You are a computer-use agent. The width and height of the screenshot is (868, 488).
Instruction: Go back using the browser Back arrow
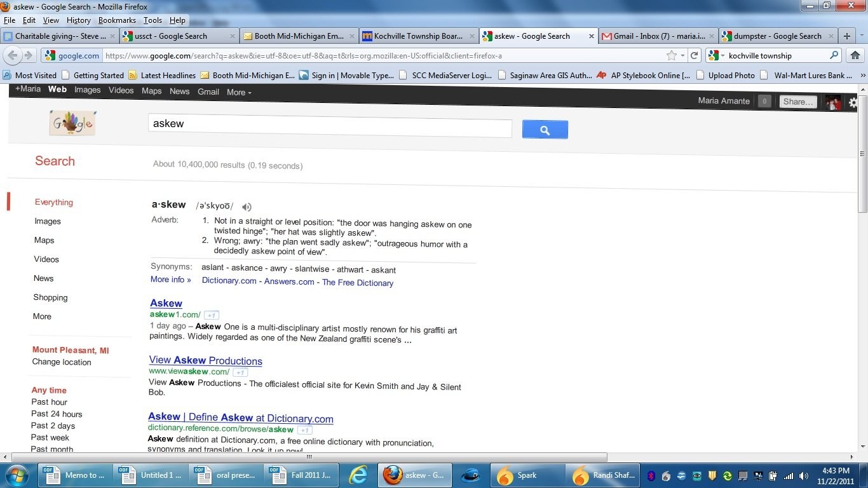pos(13,55)
